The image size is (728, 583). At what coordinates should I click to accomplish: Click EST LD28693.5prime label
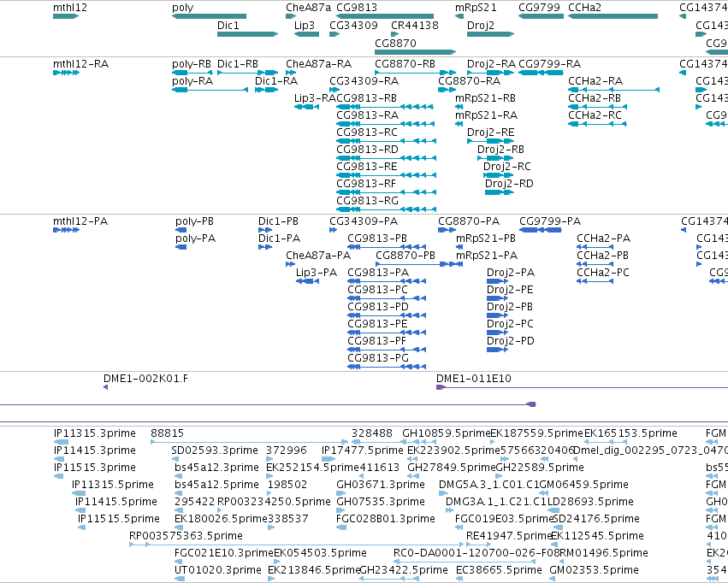coord(590,502)
